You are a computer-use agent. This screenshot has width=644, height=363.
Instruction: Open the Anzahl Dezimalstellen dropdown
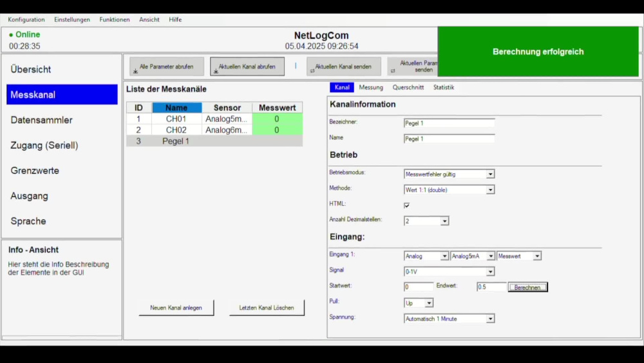tap(426, 221)
